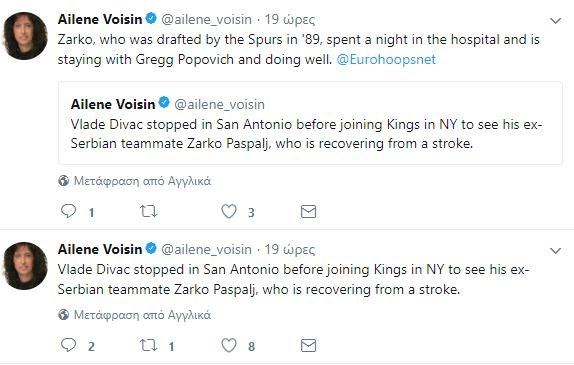Open the first tweet's 19 ώρες timestamp
Screen dimensions: 574x365
290,19
